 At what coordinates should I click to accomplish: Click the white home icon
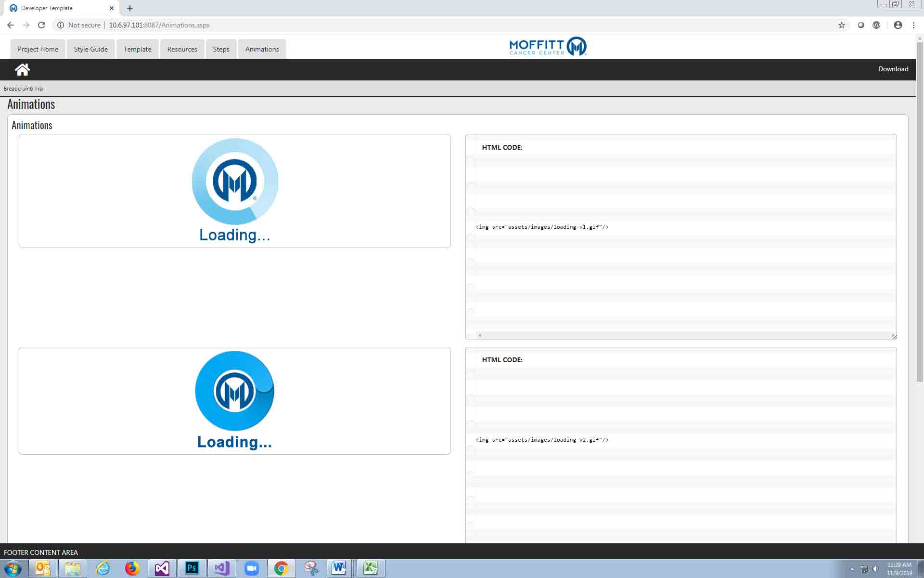coord(22,69)
